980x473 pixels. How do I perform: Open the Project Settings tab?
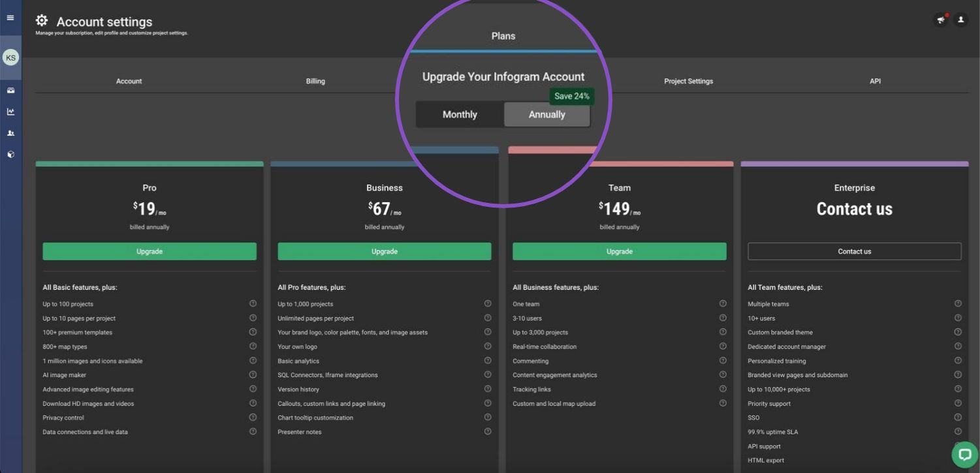(x=688, y=82)
